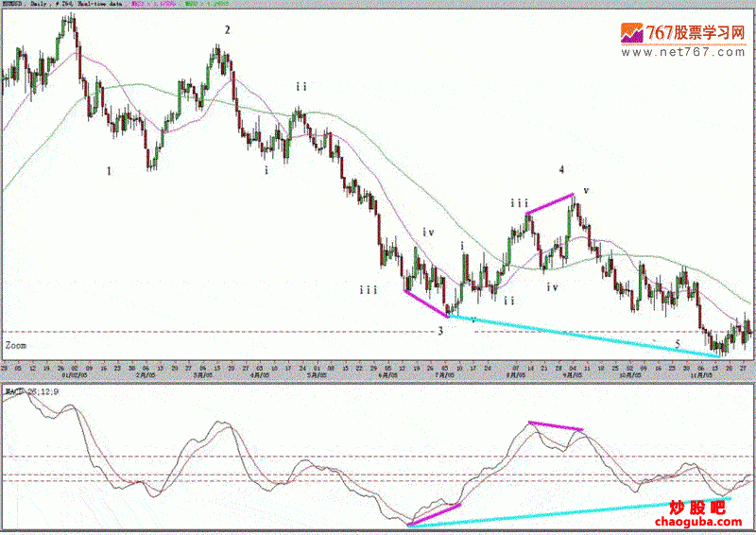Open the chaoguba.com watermark link
Image resolution: width=756 pixels, height=535 pixels.
coord(698,522)
